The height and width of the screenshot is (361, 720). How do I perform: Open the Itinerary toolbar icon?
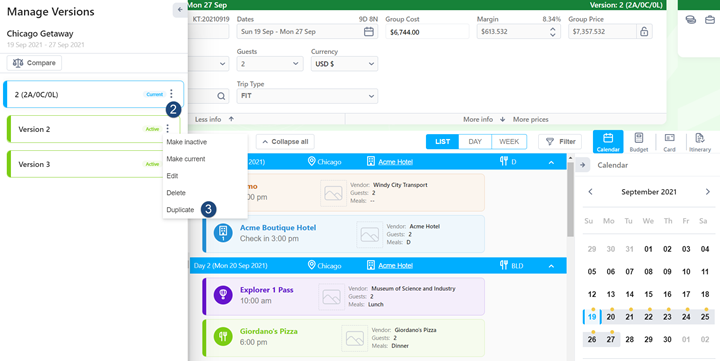pyautogui.click(x=700, y=141)
